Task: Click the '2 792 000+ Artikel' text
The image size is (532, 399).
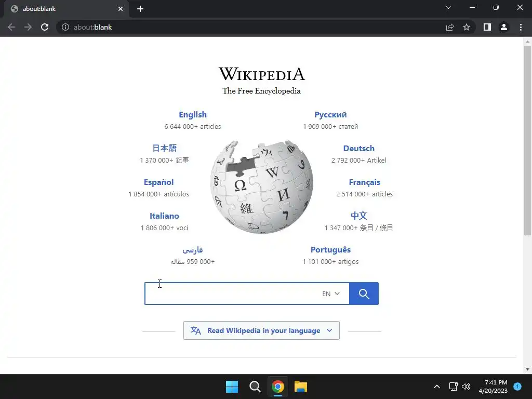Action: coord(358,160)
